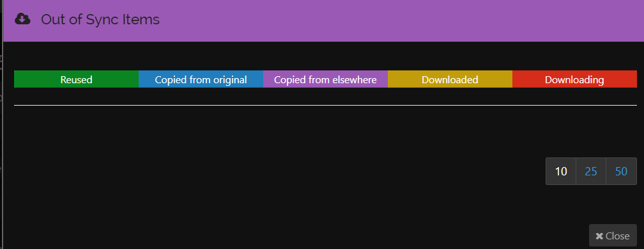Click the white horizontal divider line

[x=325, y=106]
